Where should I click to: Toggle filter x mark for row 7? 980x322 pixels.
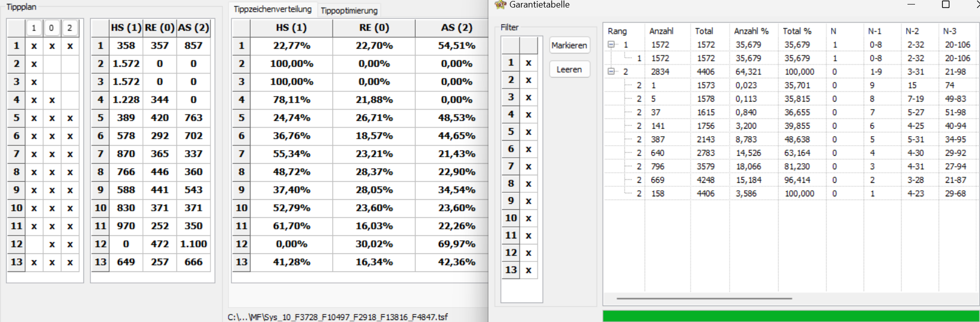click(x=528, y=166)
